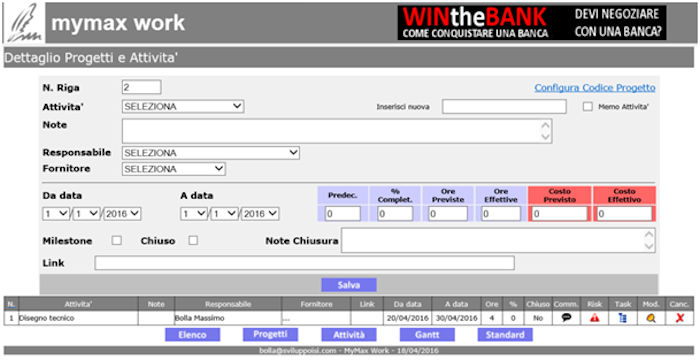Click the Responsabile column header
This screenshot has width=700, height=360.
[228, 304]
